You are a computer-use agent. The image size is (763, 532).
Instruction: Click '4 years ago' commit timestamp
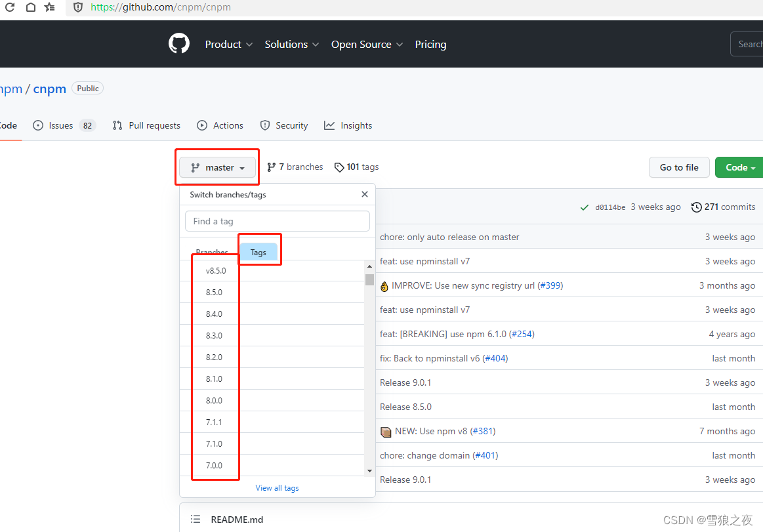tap(732, 335)
